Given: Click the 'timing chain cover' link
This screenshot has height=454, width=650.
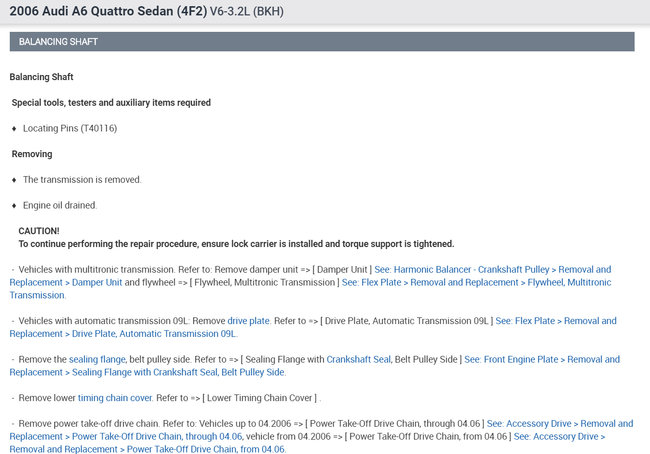Looking at the screenshot, I should (x=115, y=398).
